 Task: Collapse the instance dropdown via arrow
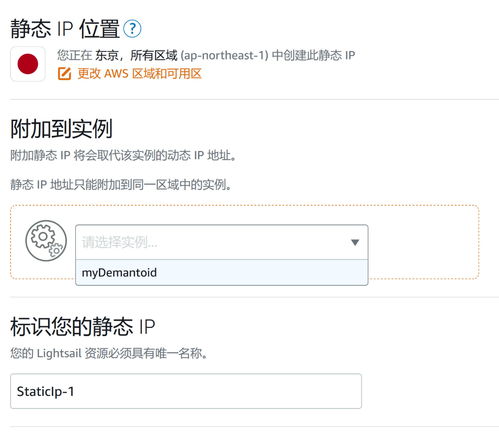click(355, 242)
